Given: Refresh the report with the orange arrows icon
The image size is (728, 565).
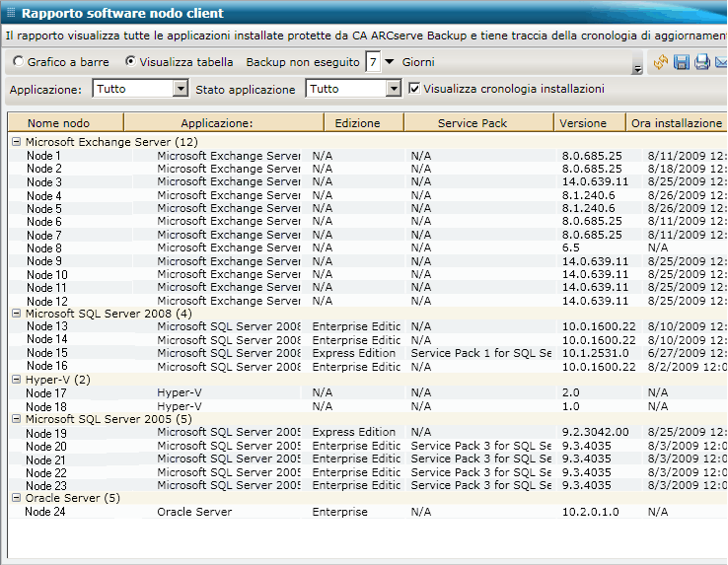Looking at the screenshot, I should coord(660,62).
